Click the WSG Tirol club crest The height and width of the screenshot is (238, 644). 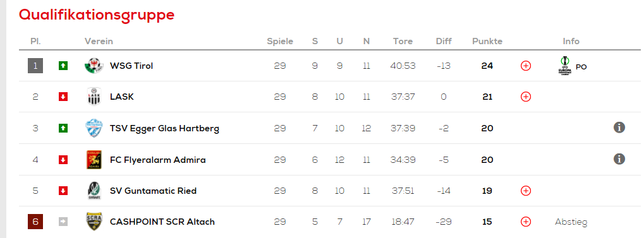[x=94, y=66]
